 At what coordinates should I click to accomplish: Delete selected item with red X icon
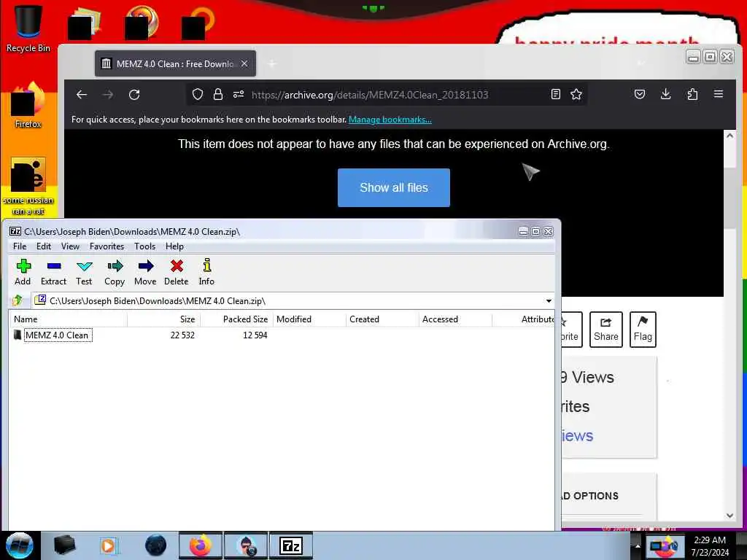point(177,272)
